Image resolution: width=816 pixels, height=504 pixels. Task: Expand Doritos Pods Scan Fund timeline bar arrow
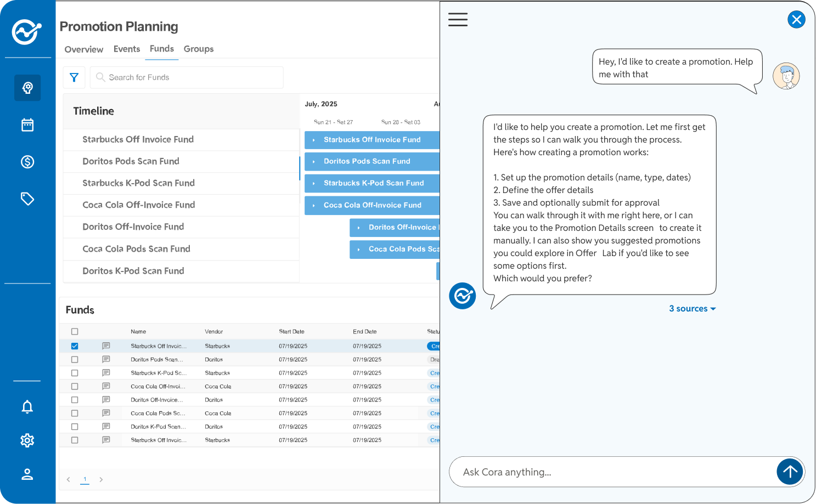coord(313,161)
